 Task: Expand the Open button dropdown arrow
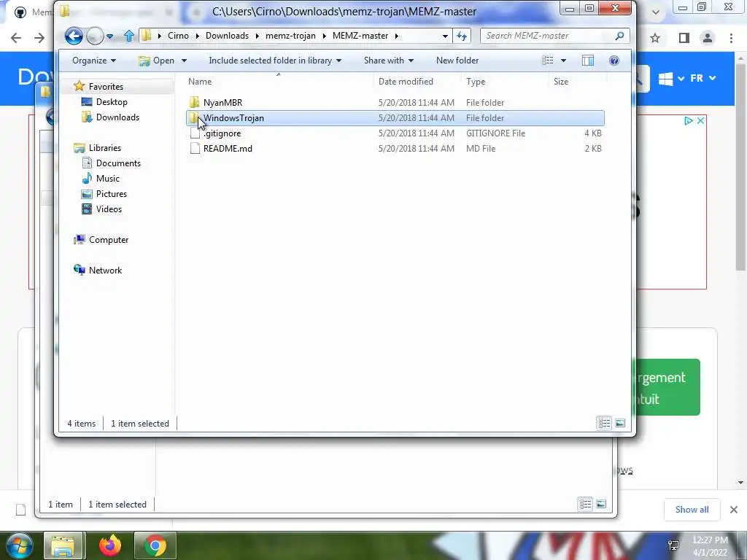tap(184, 61)
